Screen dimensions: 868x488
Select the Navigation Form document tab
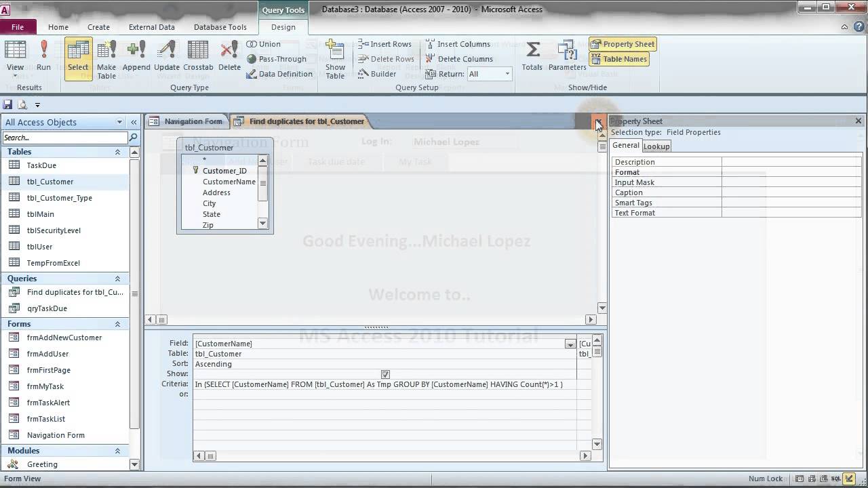tap(186, 121)
